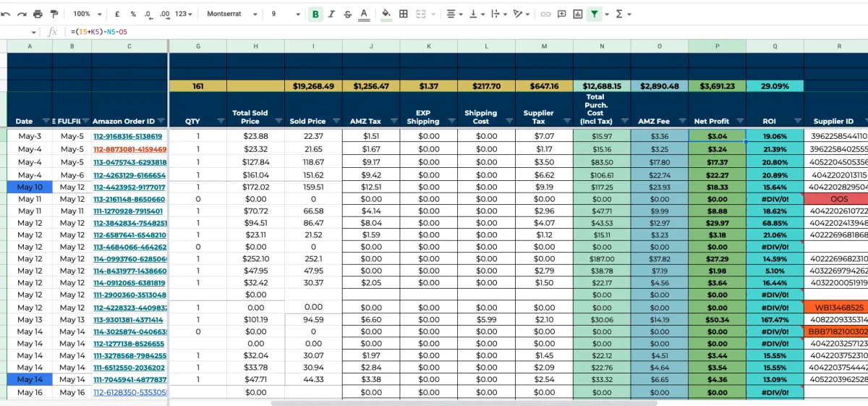Select the 167.47% ROI cell
Viewport: 868px width, 406px height.
[775, 319]
